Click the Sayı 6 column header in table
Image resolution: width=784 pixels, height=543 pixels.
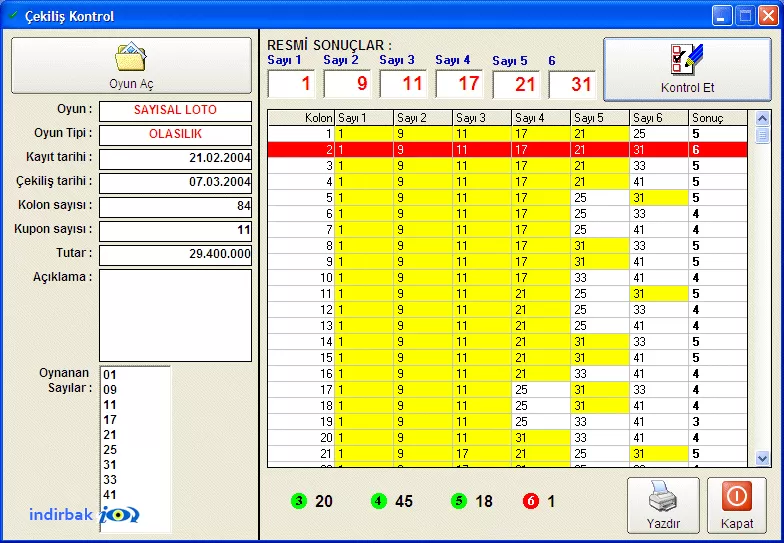click(659, 118)
